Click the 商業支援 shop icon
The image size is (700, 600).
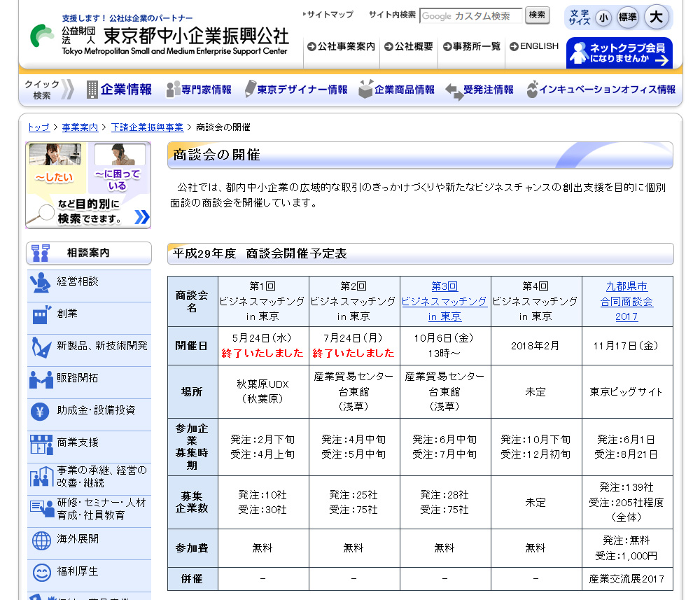click(41, 443)
